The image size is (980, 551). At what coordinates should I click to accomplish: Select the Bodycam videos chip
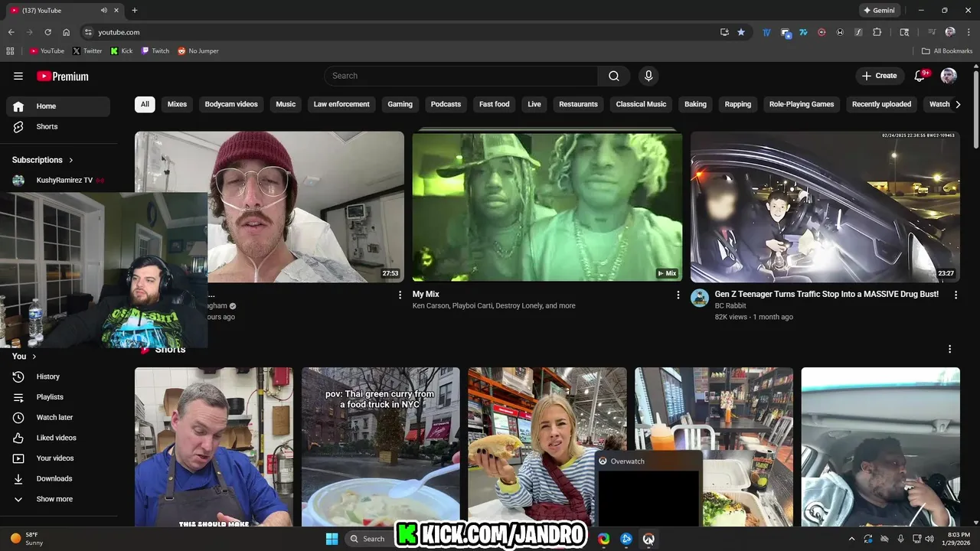pyautogui.click(x=231, y=104)
